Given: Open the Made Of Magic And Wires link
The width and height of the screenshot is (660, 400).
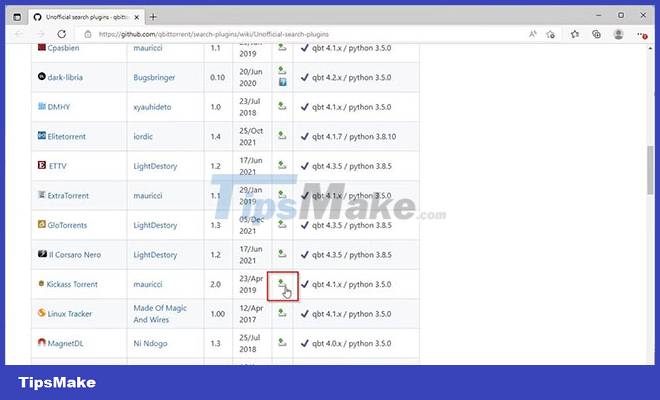Looking at the screenshot, I should (160, 314).
